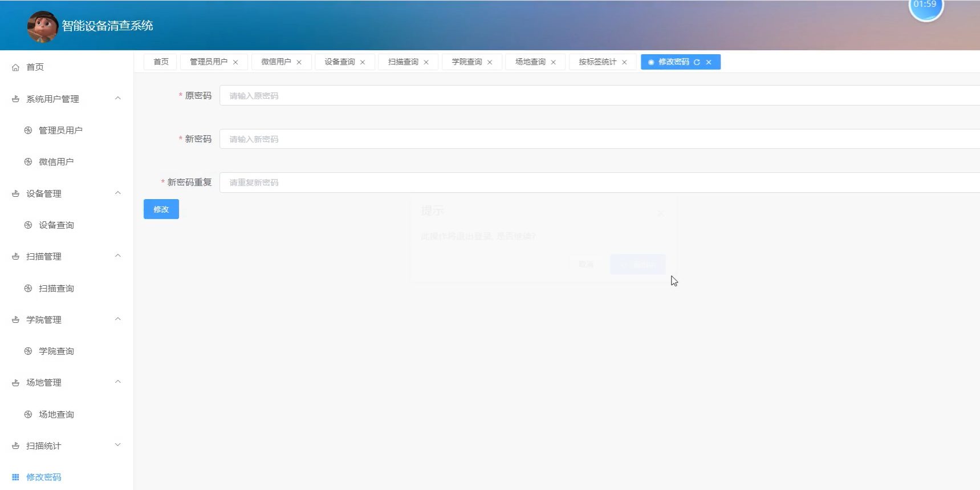Close the 设备查询 tab
980x490 pixels.
[x=363, y=62]
